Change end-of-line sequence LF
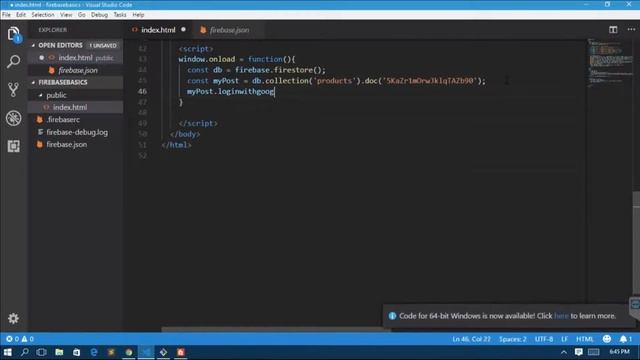 click(564, 339)
